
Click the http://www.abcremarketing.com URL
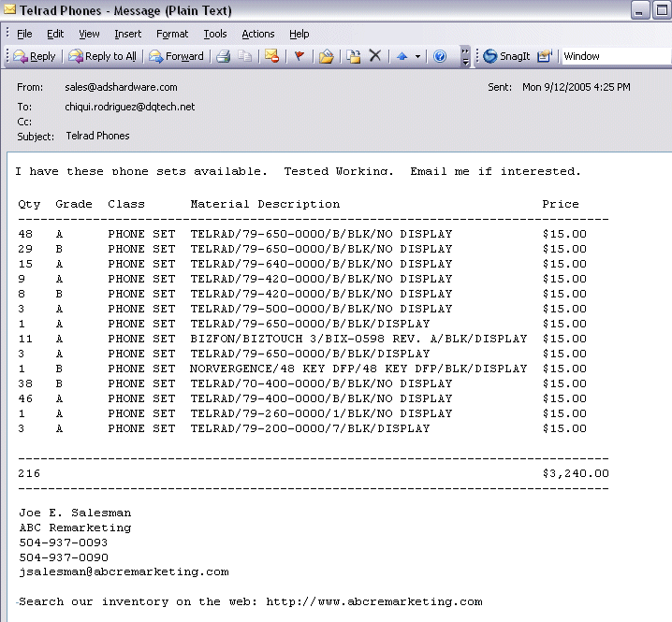[x=374, y=601]
